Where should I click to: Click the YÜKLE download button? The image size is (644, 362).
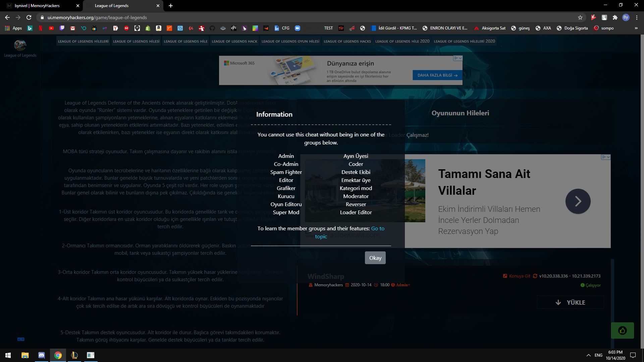pos(570,302)
